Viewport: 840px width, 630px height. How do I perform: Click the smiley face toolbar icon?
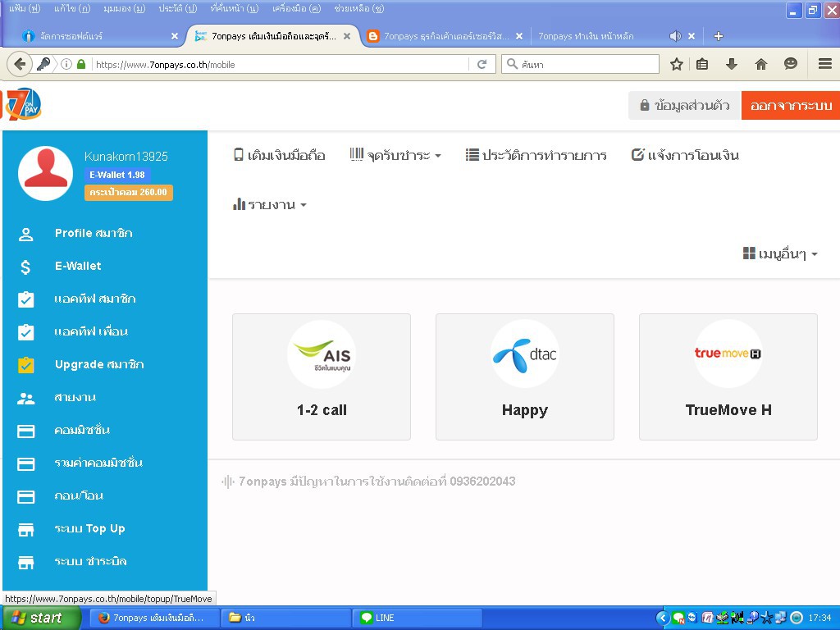(791, 64)
